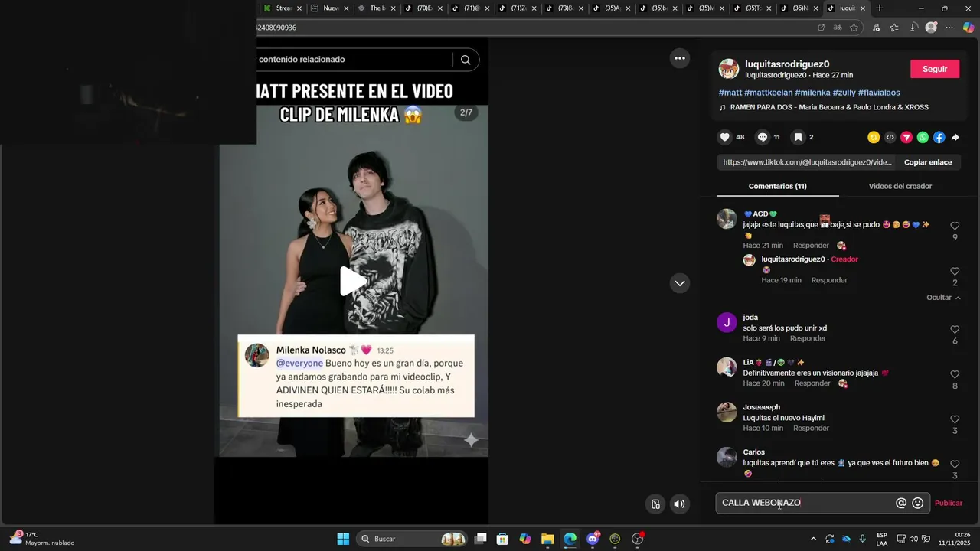This screenshot has height=551, width=980.
Task: Reply to joda's comment via Responder
Action: click(x=808, y=338)
